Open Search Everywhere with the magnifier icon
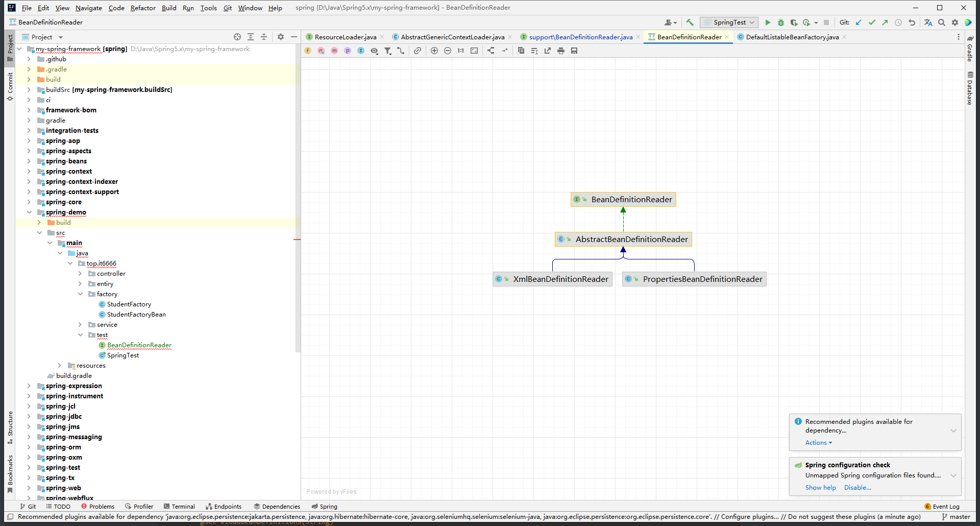The width and height of the screenshot is (980, 526). tap(942, 22)
